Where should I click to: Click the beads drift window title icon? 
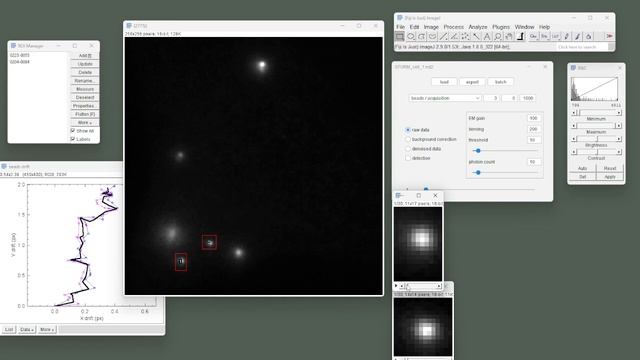(x=4, y=167)
